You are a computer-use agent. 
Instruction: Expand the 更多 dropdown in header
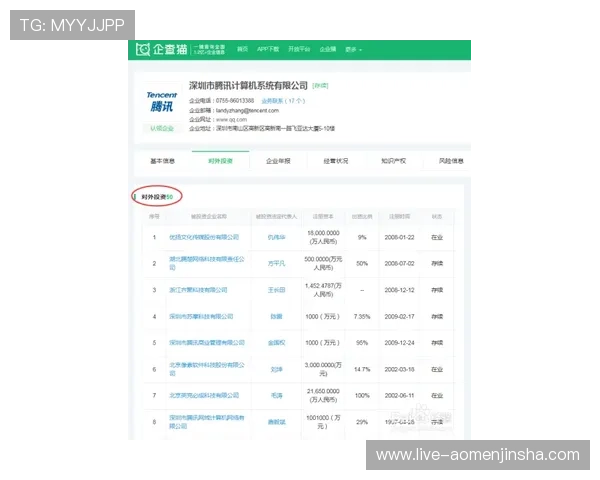click(x=353, y=49)
